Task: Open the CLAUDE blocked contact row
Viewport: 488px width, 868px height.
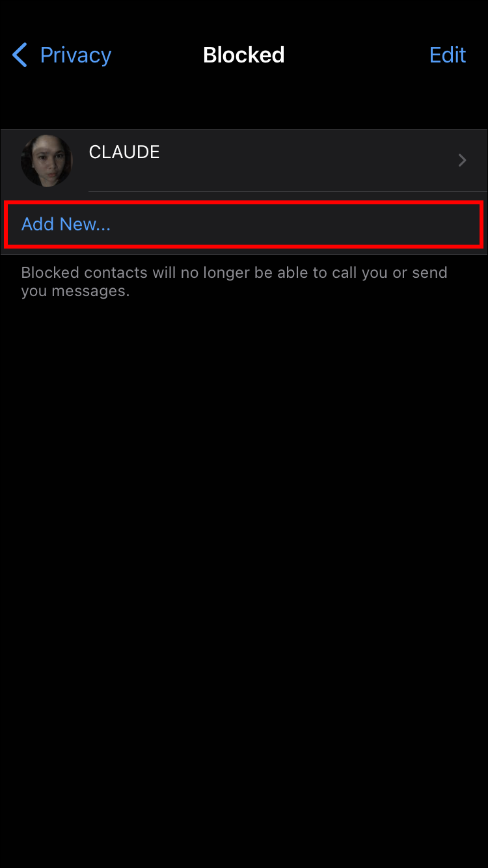Action: (x=244, y=160)
